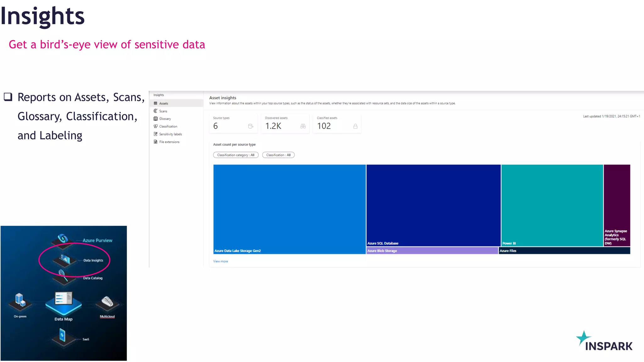
Task: Click the Scans icon in Insights sidebar
Action: pos(155,111)
